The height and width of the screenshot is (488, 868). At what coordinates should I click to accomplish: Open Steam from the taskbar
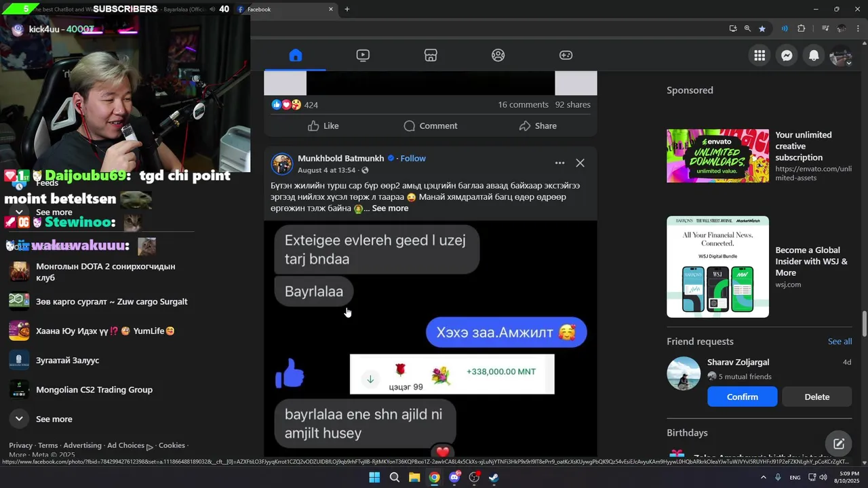(494, 477)
